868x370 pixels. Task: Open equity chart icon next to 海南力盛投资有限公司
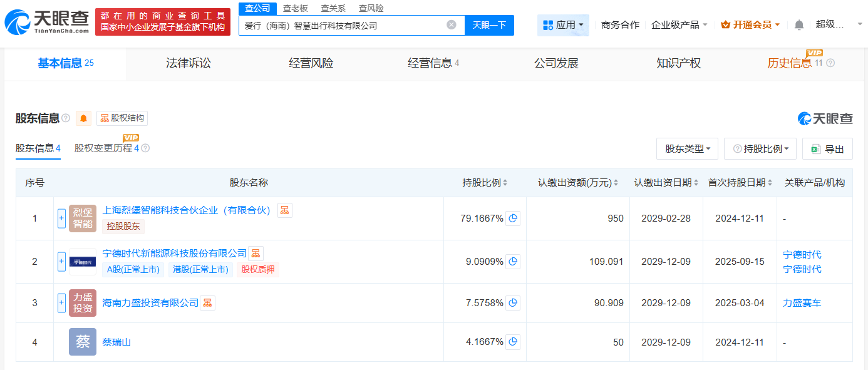tap(207, 302)
